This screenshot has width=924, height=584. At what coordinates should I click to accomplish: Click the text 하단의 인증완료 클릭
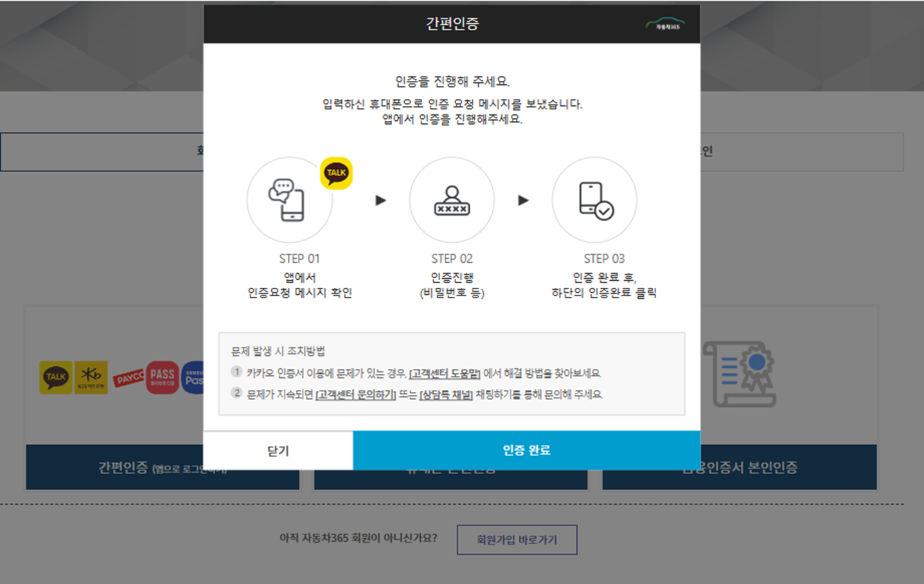click(604, 293)
